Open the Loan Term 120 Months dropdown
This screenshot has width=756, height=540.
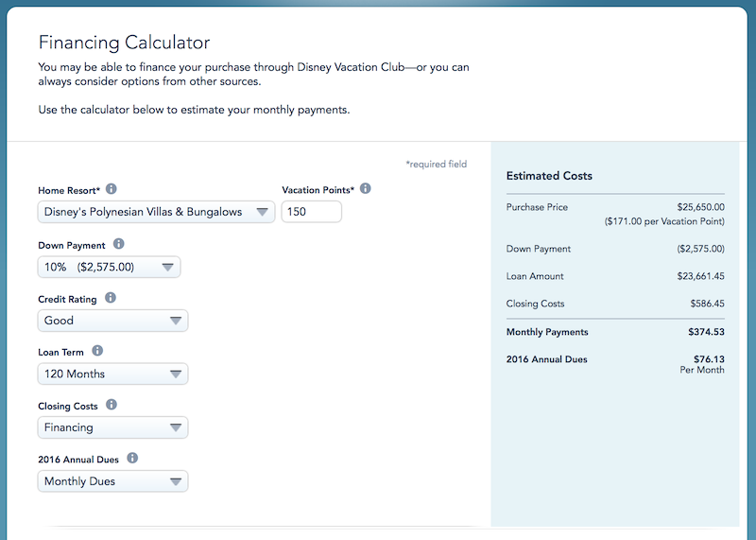112,374
